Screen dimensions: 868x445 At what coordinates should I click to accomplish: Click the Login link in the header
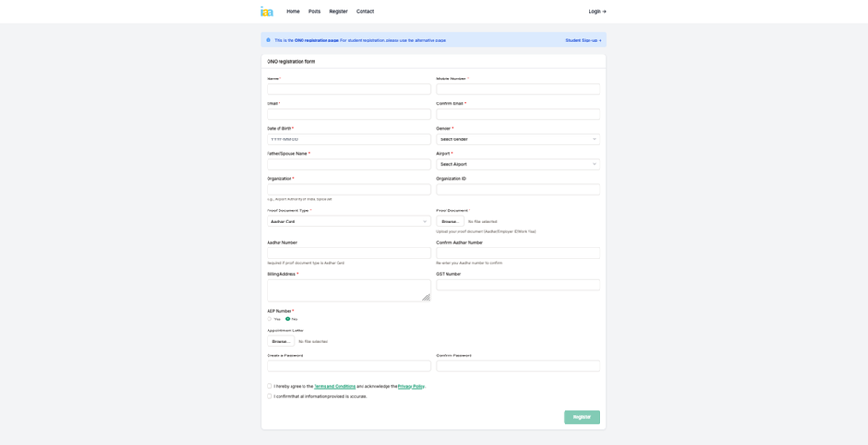coord(597,11)
